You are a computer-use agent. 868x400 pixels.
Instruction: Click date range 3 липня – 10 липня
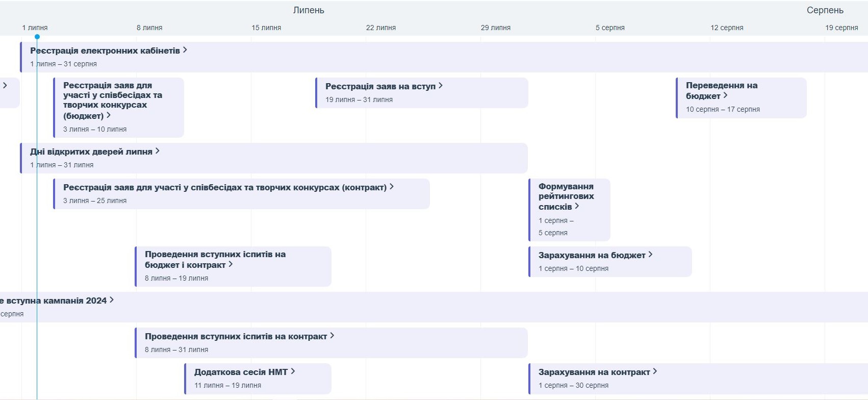95,129
